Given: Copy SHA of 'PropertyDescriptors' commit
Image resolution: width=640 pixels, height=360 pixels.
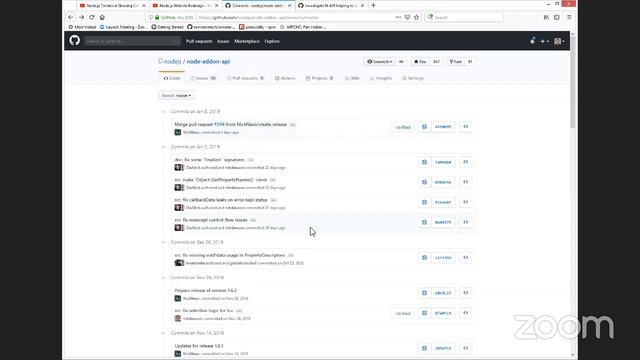Looking at the screenshot, I should (x=424, y=258).
